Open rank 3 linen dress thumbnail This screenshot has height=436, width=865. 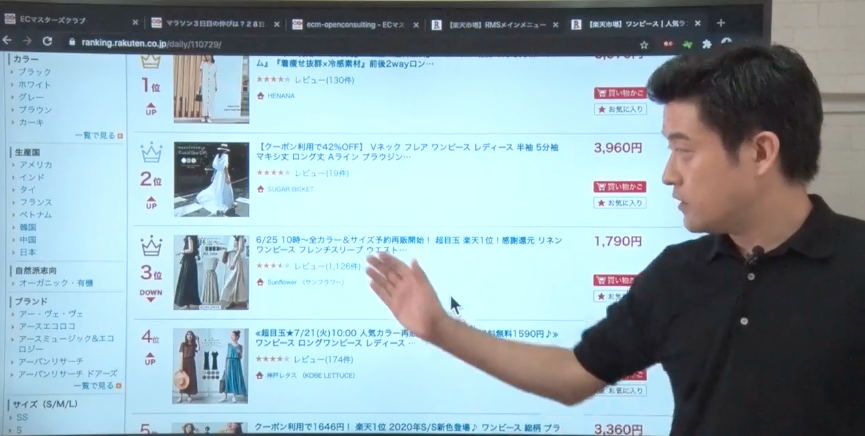pos(211,273)
